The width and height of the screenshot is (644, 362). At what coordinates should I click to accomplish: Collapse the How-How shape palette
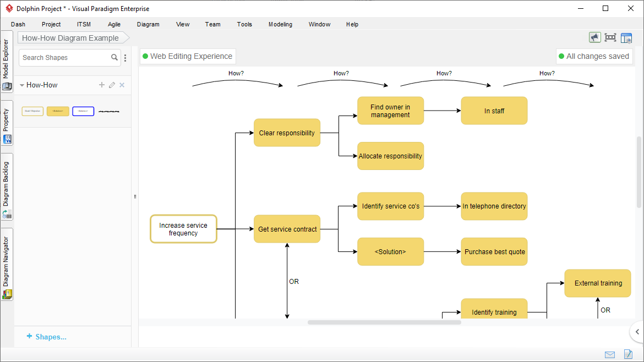[22, 85]
